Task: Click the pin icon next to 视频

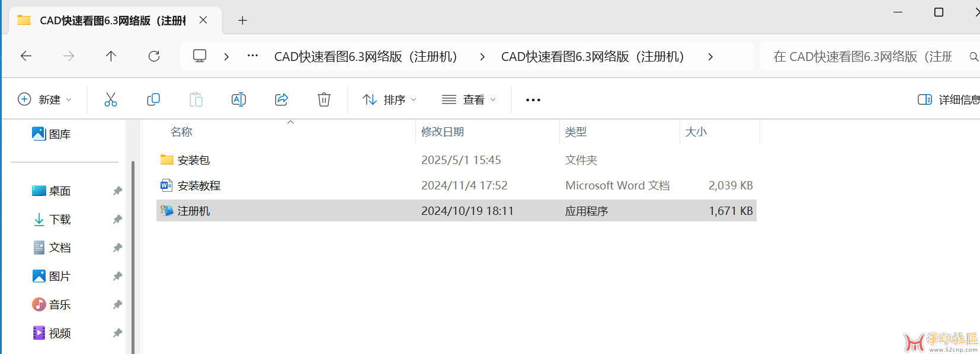Action: tap(117, 333)
